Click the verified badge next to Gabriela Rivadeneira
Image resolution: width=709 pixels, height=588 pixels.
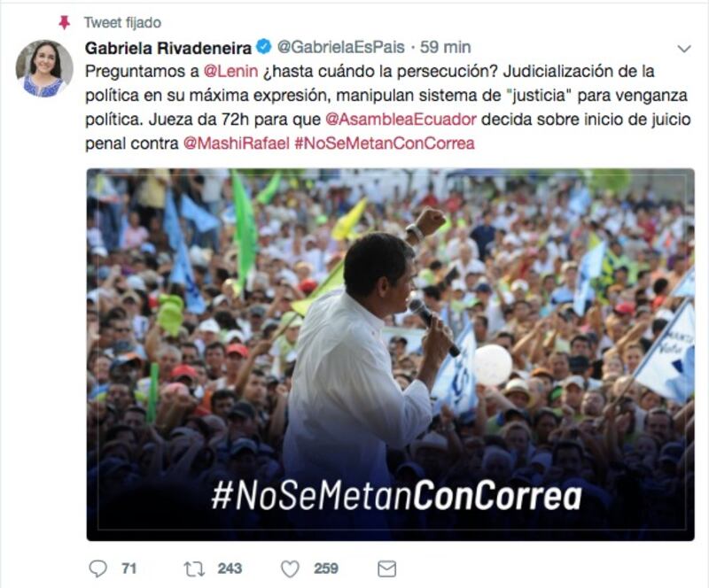[264, 47]
